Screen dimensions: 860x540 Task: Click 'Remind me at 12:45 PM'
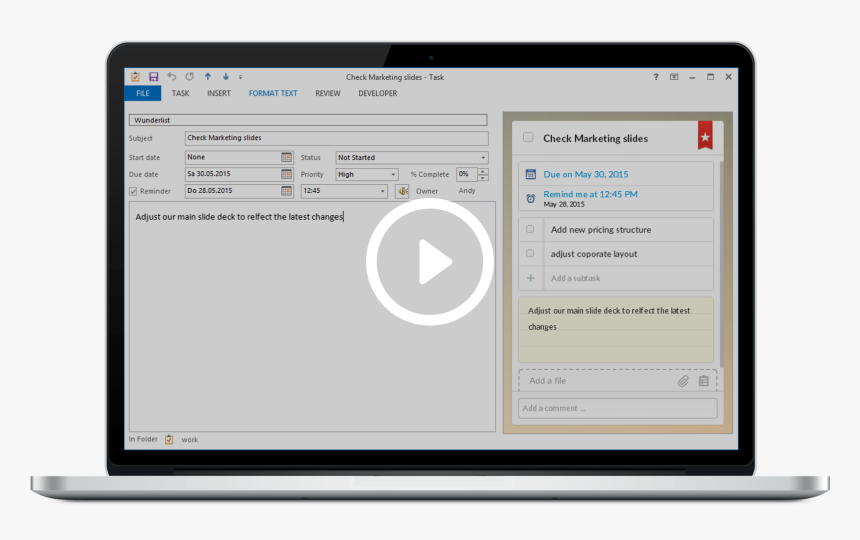590,194
